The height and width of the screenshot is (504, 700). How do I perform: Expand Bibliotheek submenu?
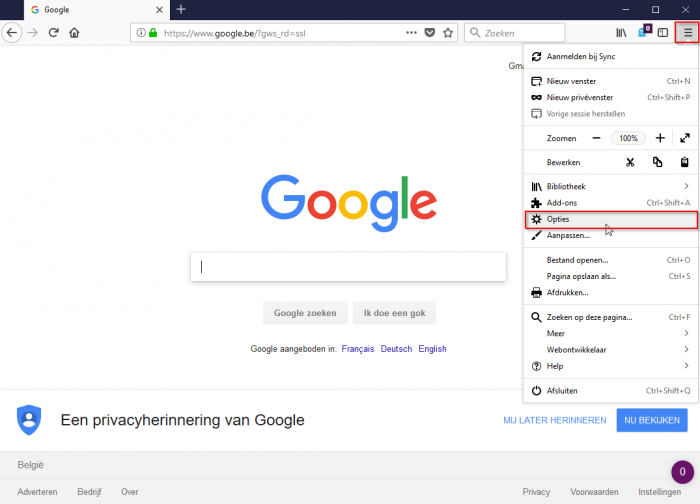click(610, 187)
